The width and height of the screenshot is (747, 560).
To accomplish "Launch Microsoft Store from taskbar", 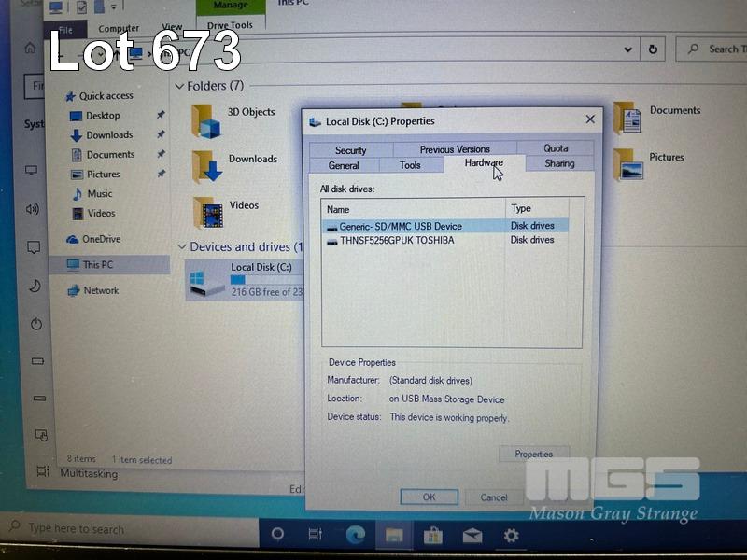I will 432,535.
